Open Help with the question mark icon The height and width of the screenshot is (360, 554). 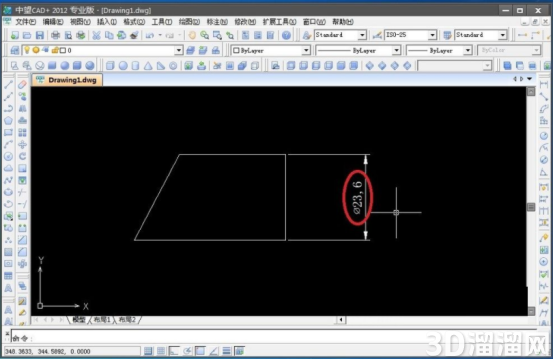click(x=287, y=35)
